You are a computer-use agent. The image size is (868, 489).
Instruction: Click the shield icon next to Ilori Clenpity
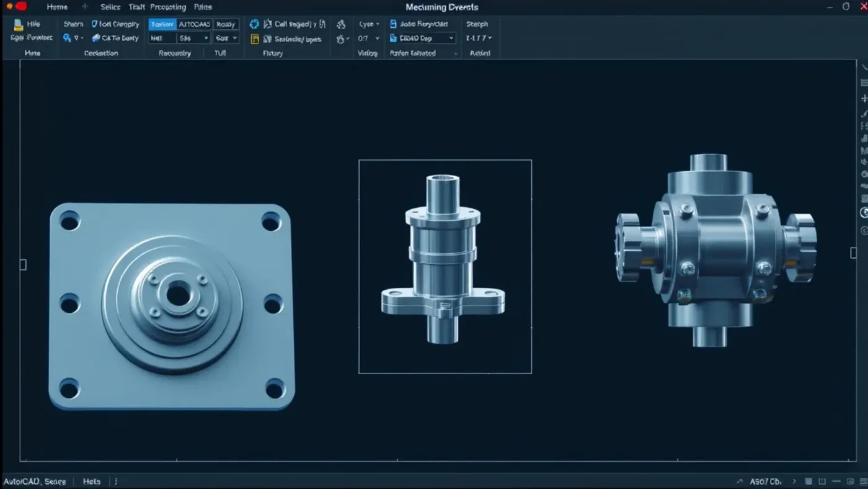(x=95, y=24)
